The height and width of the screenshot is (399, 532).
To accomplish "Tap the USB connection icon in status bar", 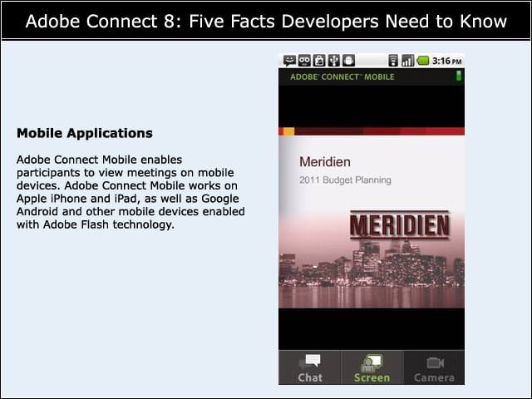I will click(x=334, y=61).
